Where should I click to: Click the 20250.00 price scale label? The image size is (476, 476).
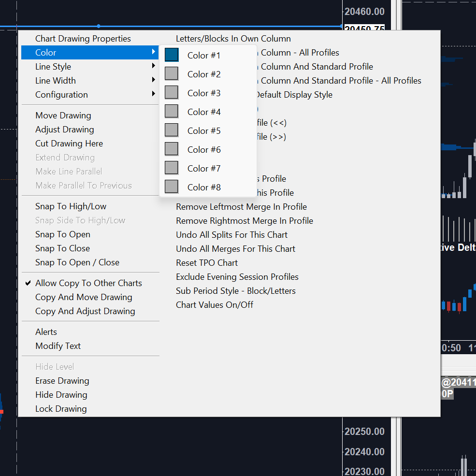pyautogui.click(x=364, y=432)
